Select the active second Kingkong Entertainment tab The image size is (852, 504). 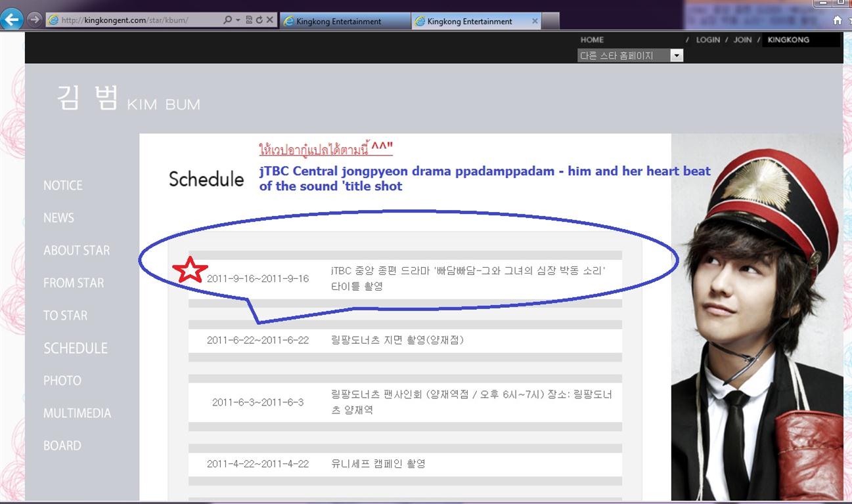pyautogui.click(x=476, y=21)
